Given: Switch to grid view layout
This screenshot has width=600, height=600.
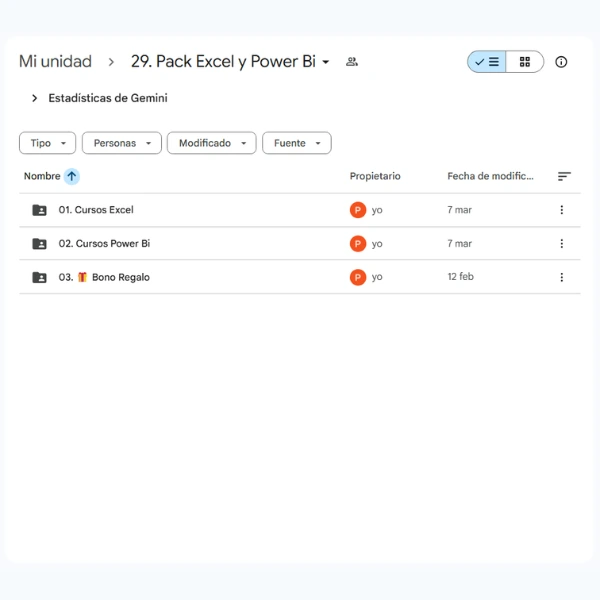Looking at the screenshot, I should point(525,62).
